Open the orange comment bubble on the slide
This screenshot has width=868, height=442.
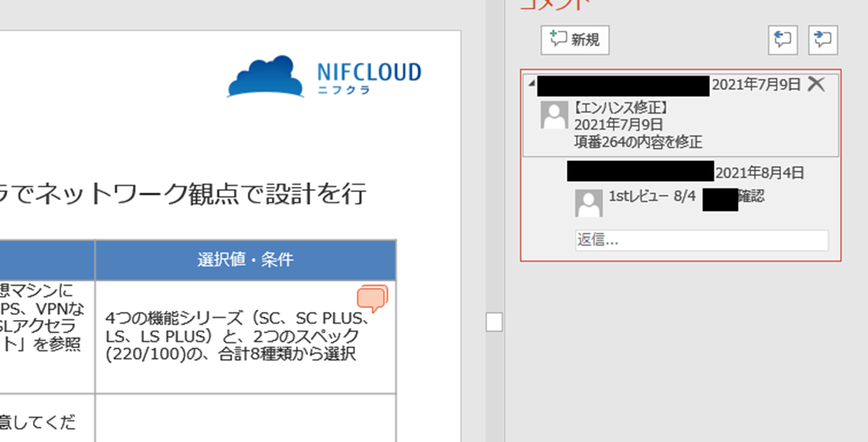(x=372, y=299)
